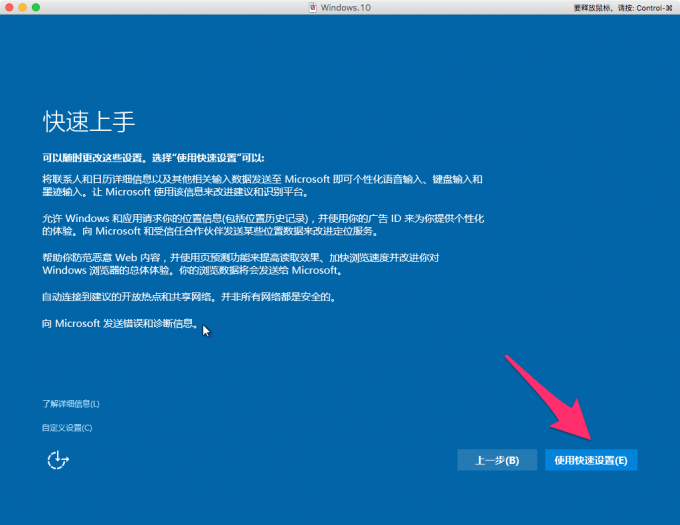The image size is (680, 525).
Task: Click the green zoom window button
Action: 36,7
